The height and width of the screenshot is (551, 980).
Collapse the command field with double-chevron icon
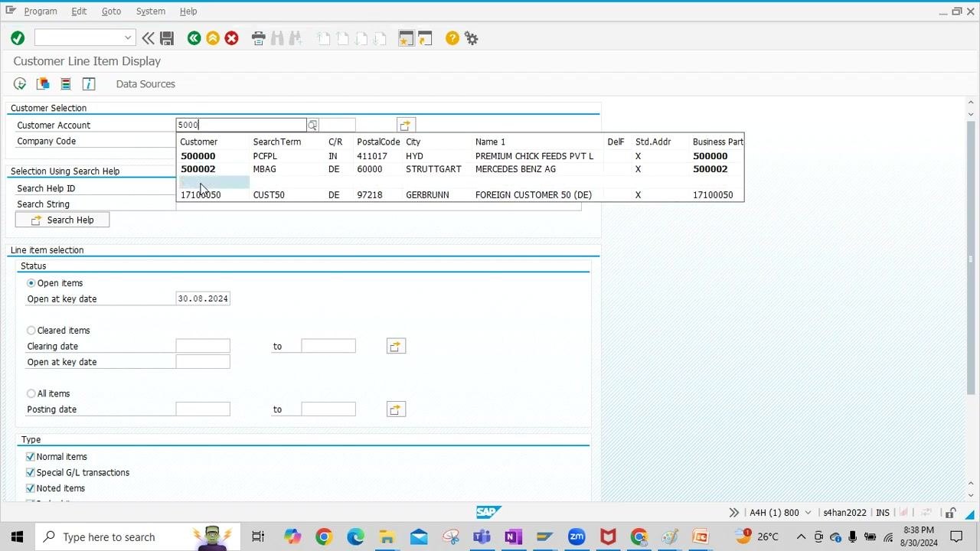[x=148, y=38]
